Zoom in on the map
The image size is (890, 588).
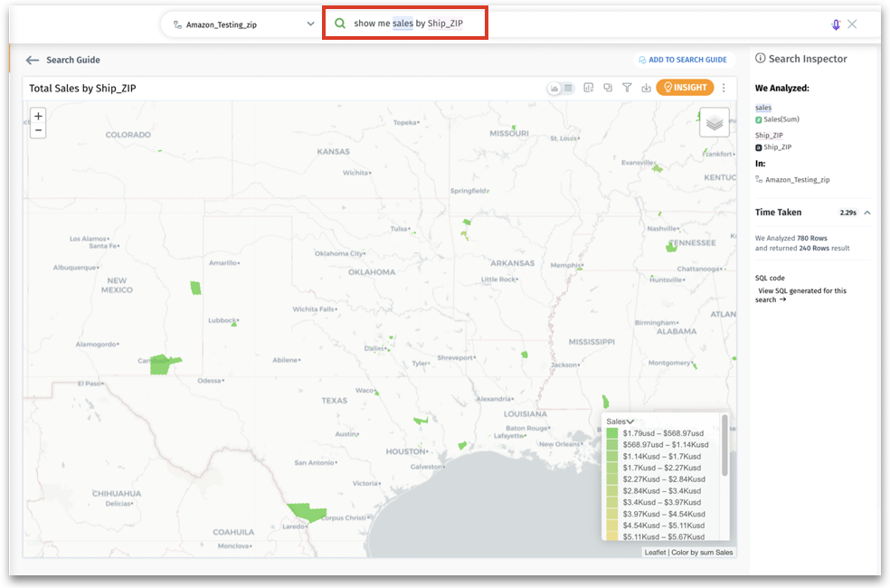point(38,116)
